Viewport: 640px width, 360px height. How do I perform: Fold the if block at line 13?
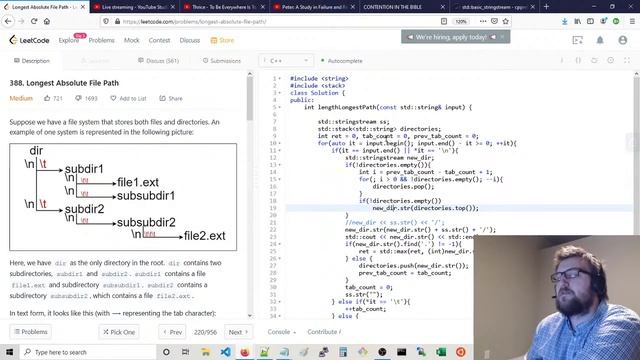coord(280,165)
